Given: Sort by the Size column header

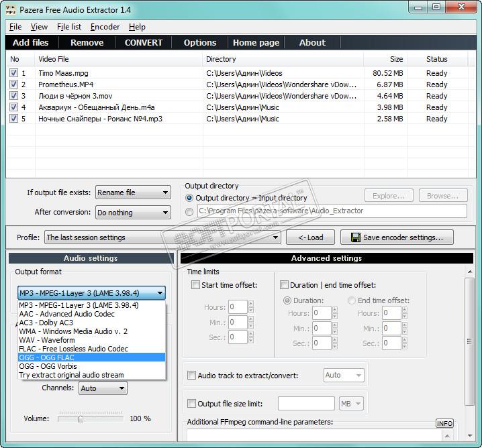Looking at the screenshot, I should [x=386, y=59].
